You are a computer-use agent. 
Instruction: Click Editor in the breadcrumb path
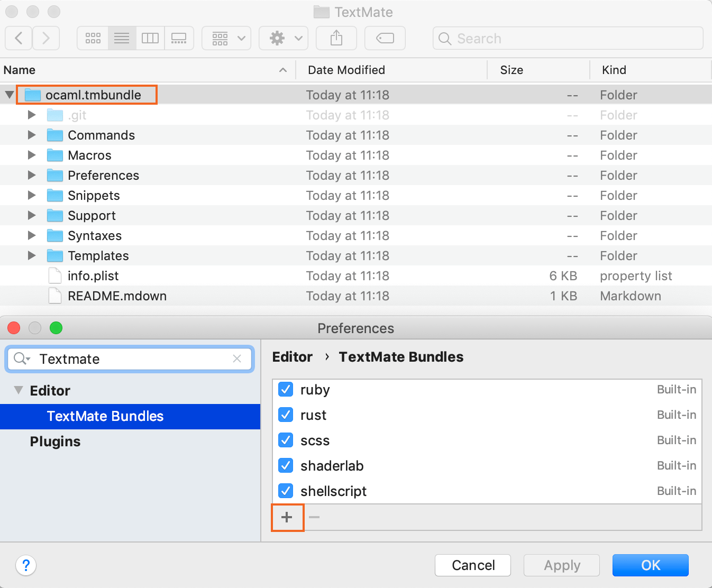tap(292, 357)
